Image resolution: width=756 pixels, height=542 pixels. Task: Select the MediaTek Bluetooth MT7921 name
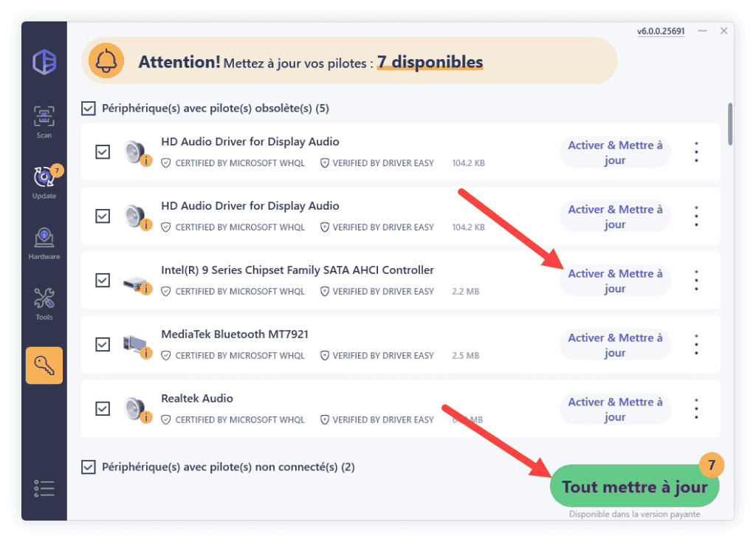point(235,335)
